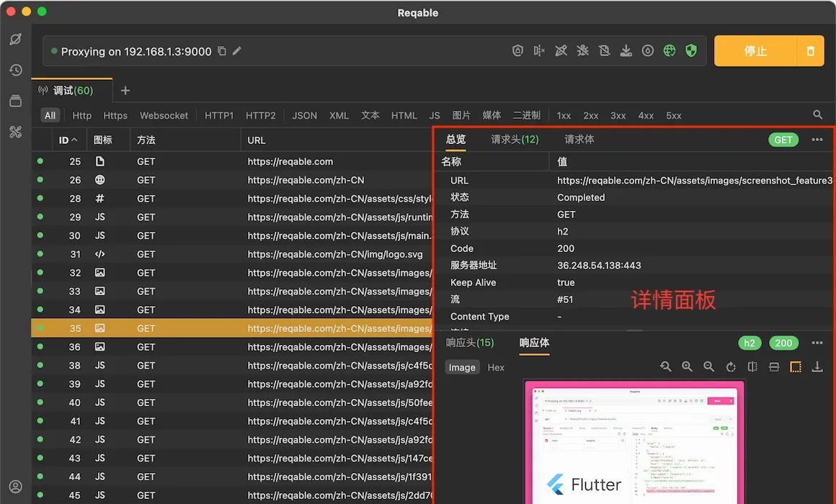Sort the list by the ID column

point(68,140)
